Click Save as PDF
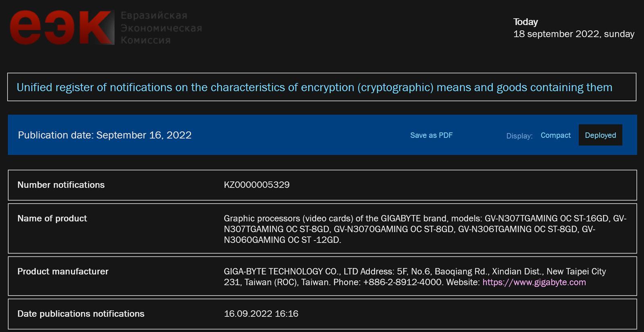Viewport: 644px width, 332px height. tap(431, 135)
